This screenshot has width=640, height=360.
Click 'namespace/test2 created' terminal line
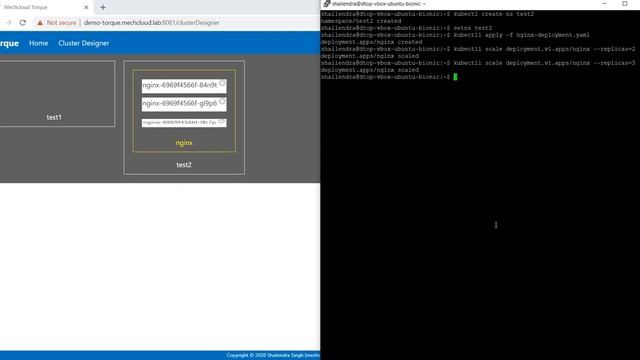click(x=361, y=21)
